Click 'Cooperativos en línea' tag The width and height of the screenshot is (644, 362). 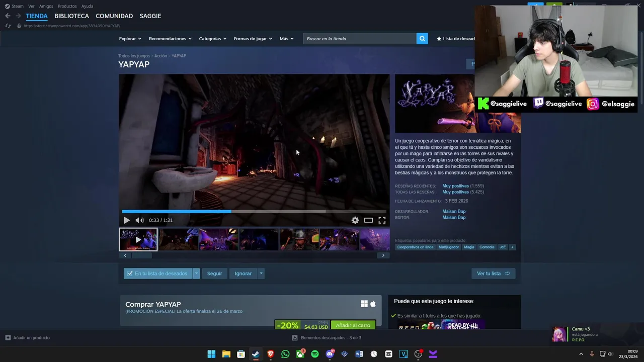415,247
